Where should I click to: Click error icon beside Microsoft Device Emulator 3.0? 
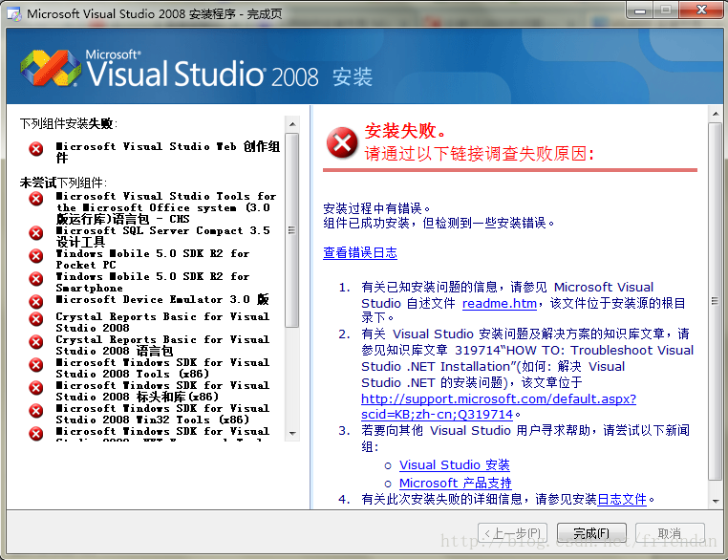pos(35,302)
